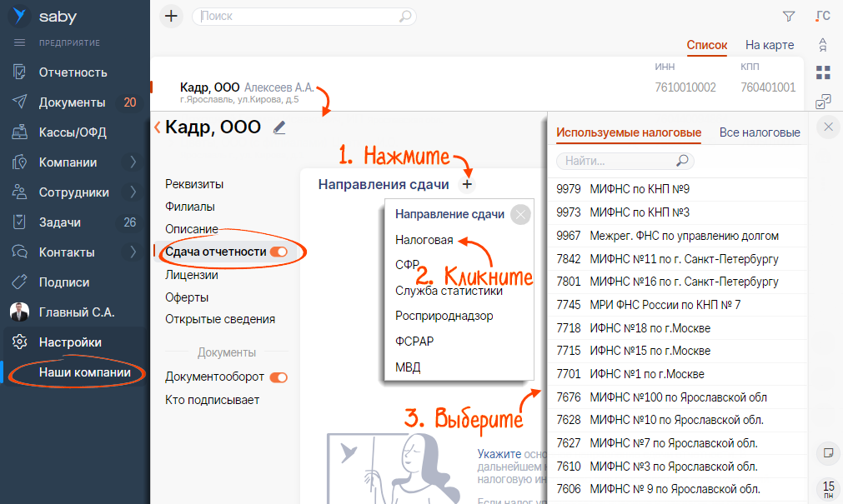This screenshot has height=504, width=843.
Task: Select ФСРАР in the popup menu
Action: (x=414, y=342)
